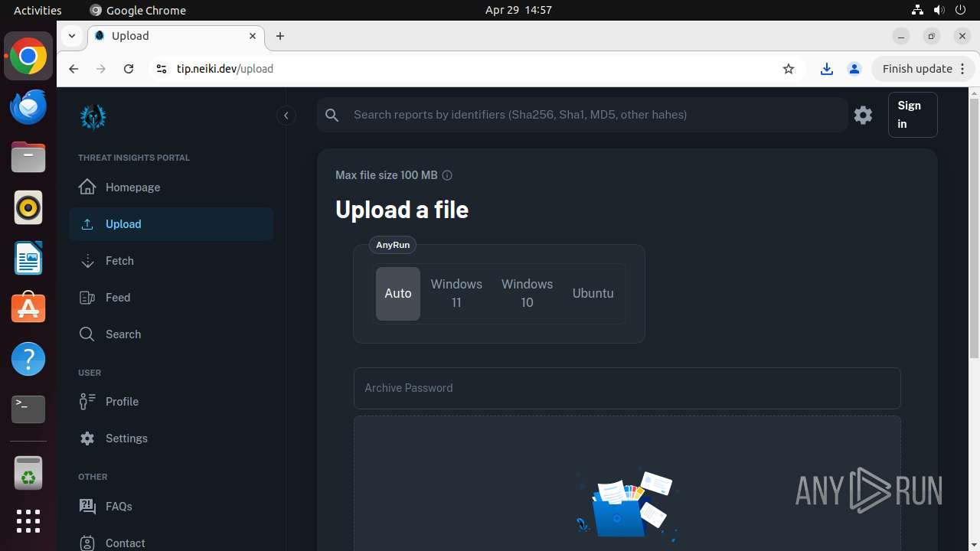Open Ubuntu Software from the dock
Viewport: 980px width, 551px height.
[28, 308]
